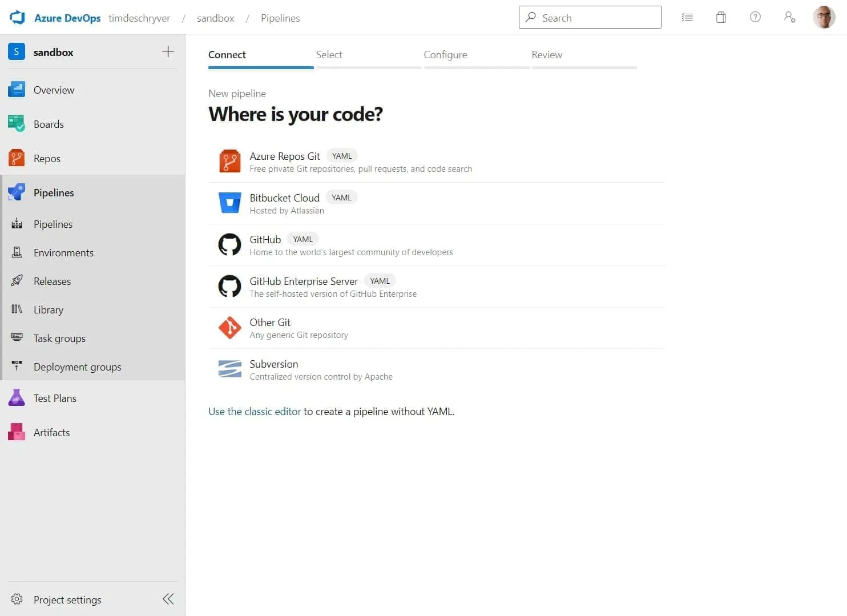Open the timdeschryver organization breadcrumb

(x=139, y=18)
